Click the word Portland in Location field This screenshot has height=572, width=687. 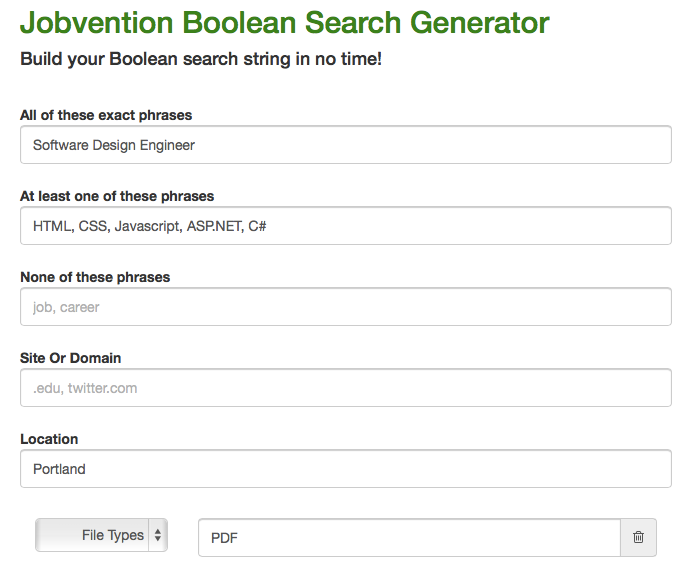pos(59,469)
